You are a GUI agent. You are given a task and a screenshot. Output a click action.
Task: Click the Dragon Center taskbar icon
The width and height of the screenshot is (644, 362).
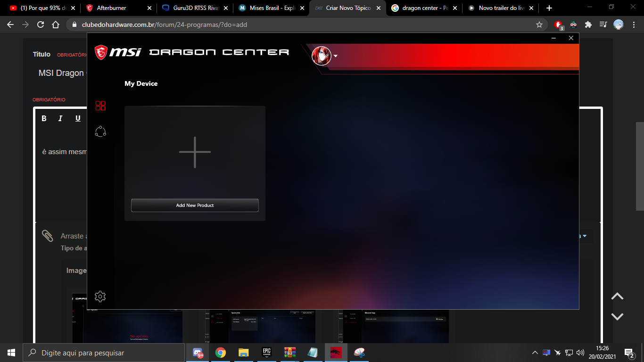[336, 353]
